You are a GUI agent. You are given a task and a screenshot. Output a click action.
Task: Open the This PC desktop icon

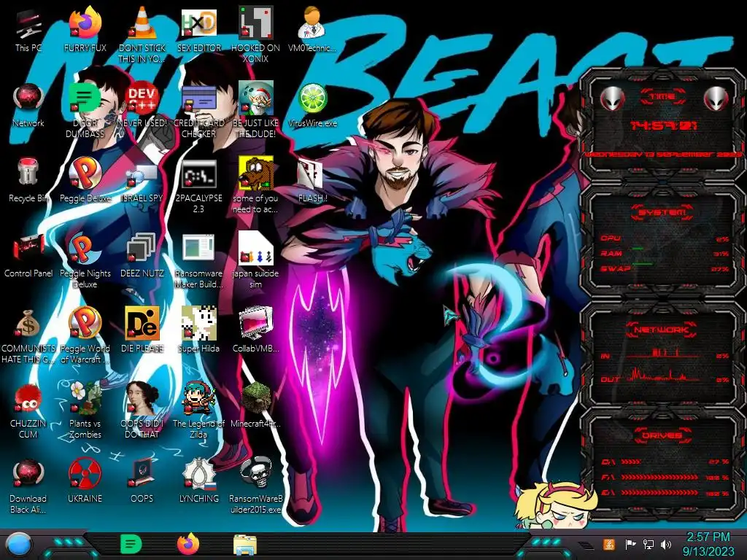pos(28,31)
